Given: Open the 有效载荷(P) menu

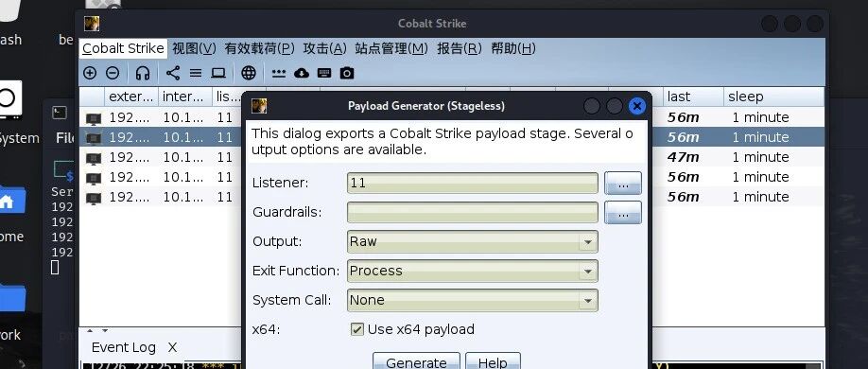Looking at the screenshot, I should 259,49.
